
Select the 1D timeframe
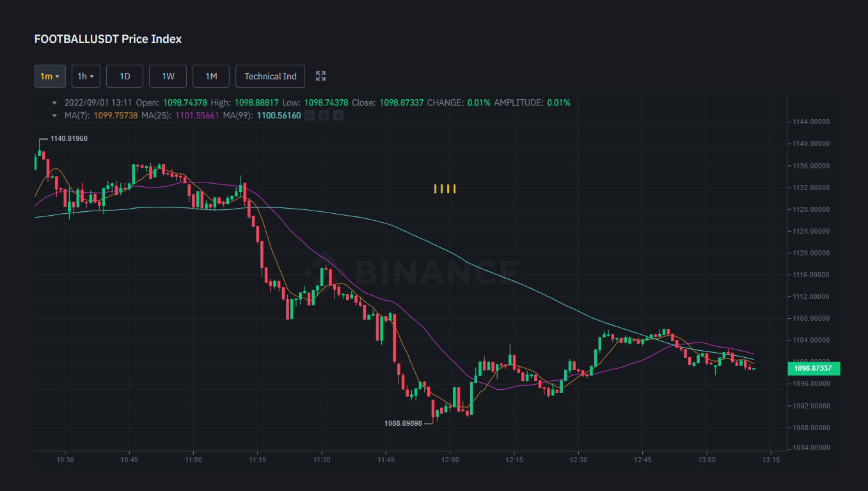(125, 76)
